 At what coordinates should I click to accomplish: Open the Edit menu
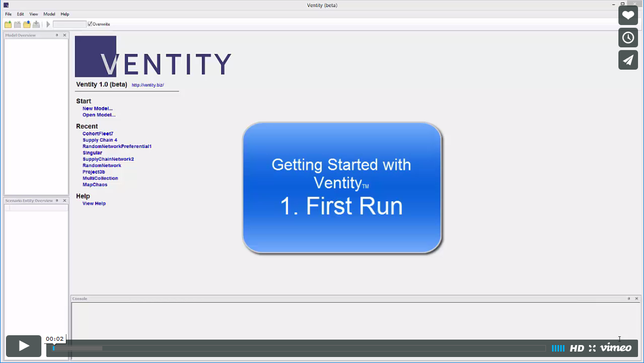tap(21, 14)
